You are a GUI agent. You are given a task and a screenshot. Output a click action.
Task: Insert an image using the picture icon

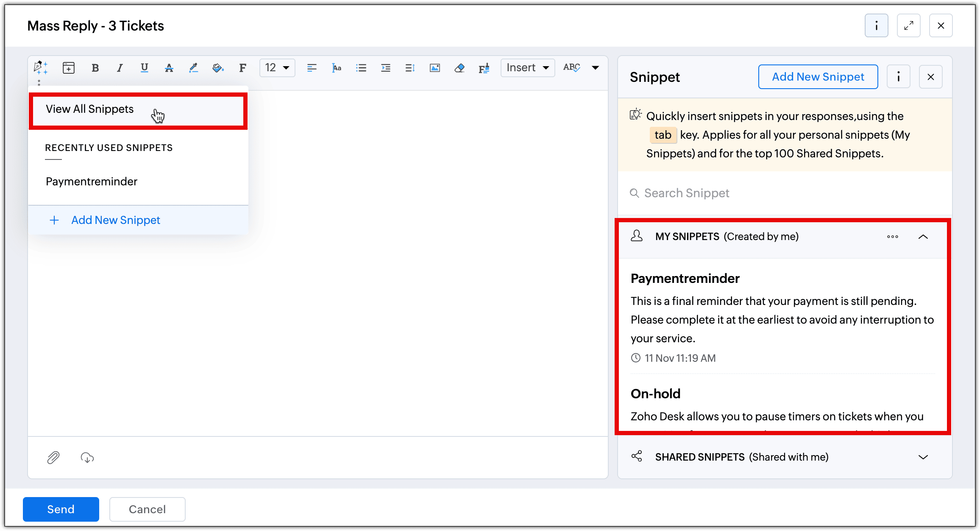pos(434,68)
